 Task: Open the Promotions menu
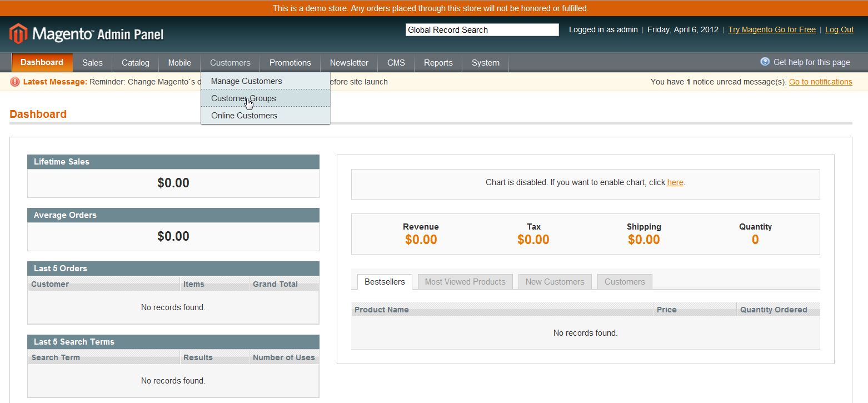point(290,63)
